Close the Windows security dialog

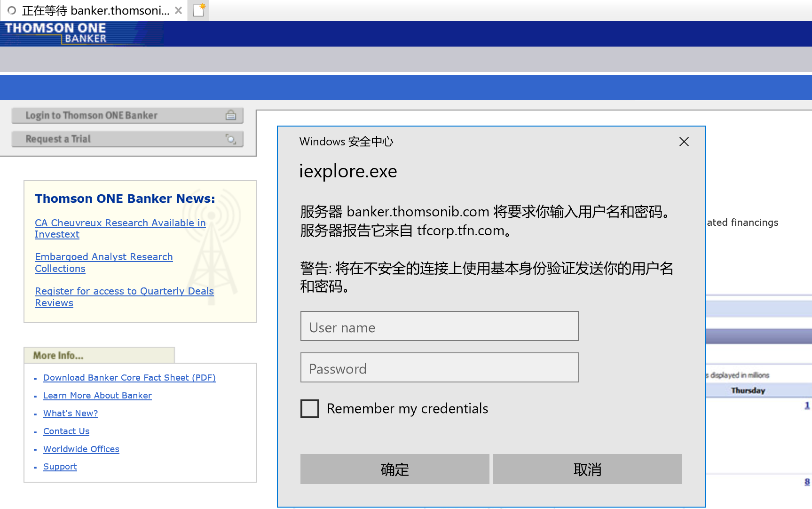(x=684, y=142)
